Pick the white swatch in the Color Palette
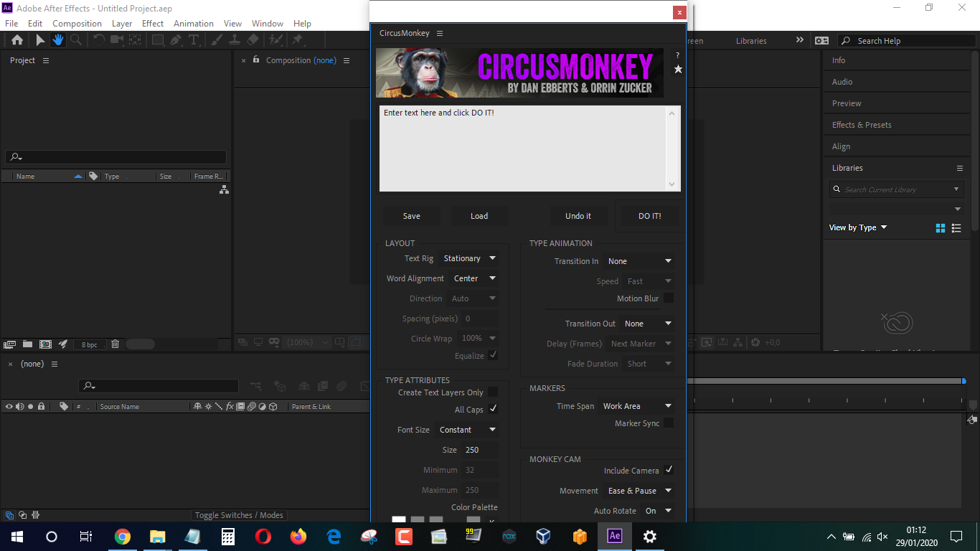 [399, 519]
